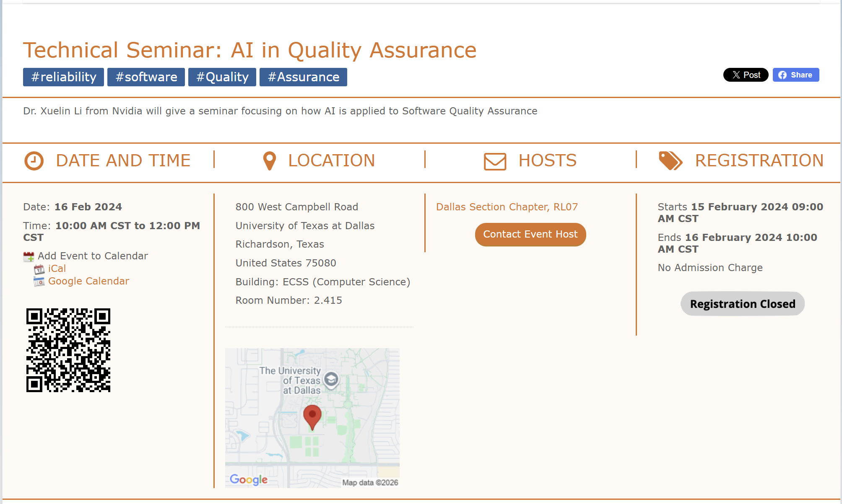The image size is (842, 504).
Task: Click the Google logo on the map
Action: (x=249, y=479)
